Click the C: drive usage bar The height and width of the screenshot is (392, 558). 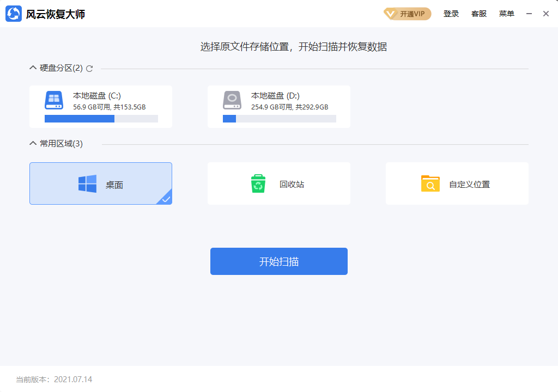click(x=101, y=119)
